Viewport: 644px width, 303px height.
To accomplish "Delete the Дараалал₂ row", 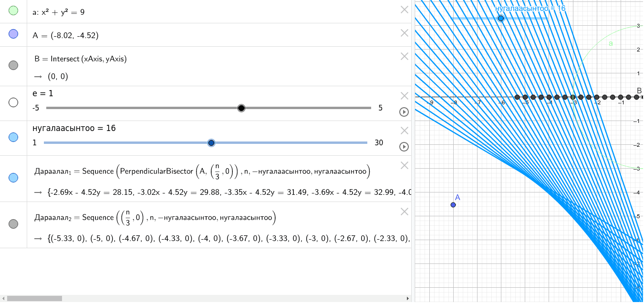I will coord(405,212).
